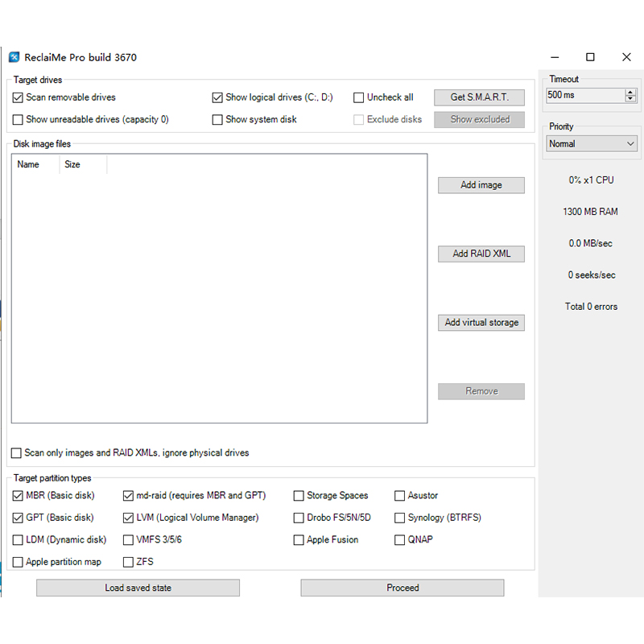The image size is (644, 644).
Task: Enable Apple Fusion checkbox
Action: (x=299, y=539)
